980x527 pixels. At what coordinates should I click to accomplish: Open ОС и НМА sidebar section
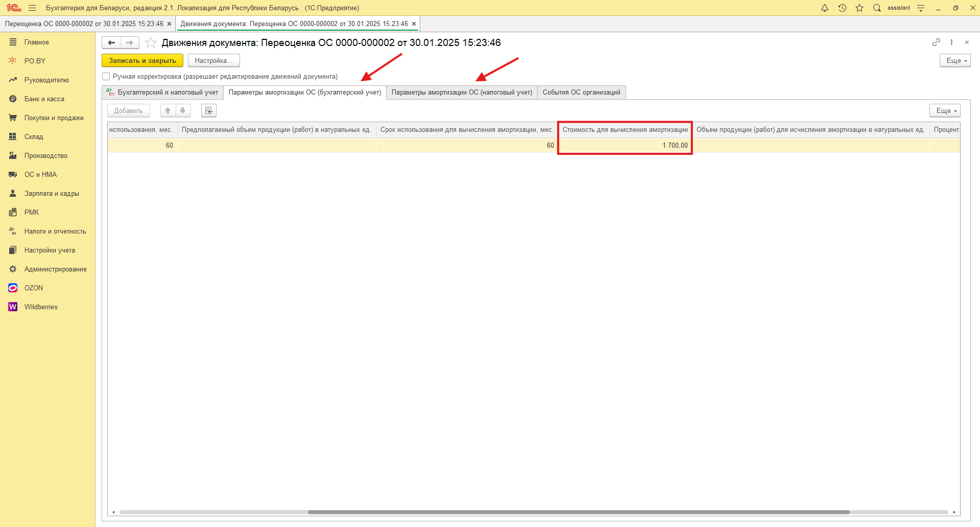(x=40, y=174)
